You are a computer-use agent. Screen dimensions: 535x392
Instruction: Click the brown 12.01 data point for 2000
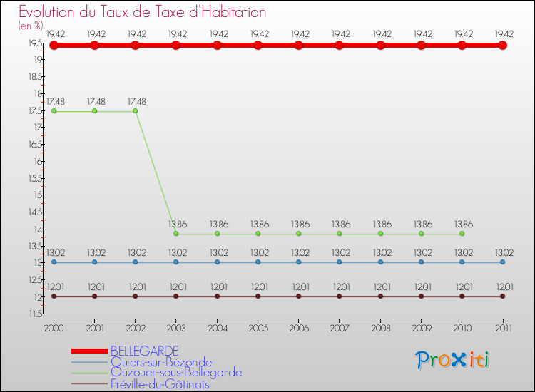pos(54,296)
